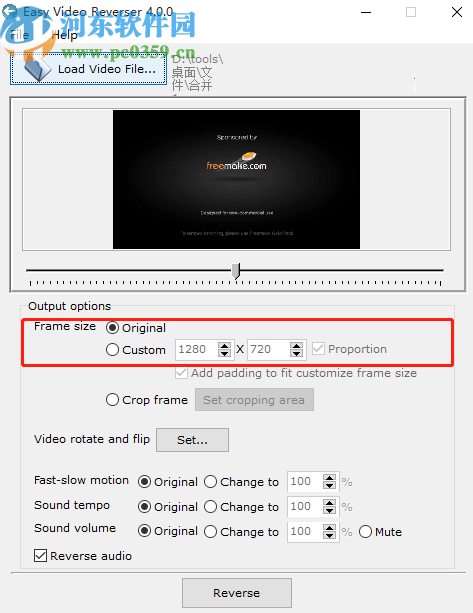Increase Sound volume percentage

(x=330, y=528)
